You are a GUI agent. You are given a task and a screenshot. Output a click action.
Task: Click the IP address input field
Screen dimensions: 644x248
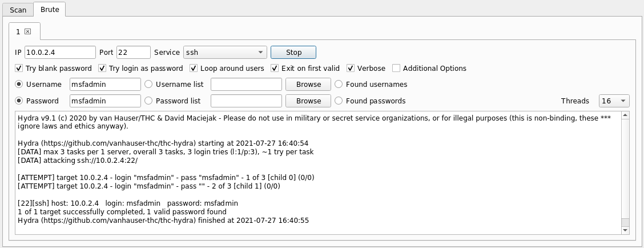click(60, 53)
